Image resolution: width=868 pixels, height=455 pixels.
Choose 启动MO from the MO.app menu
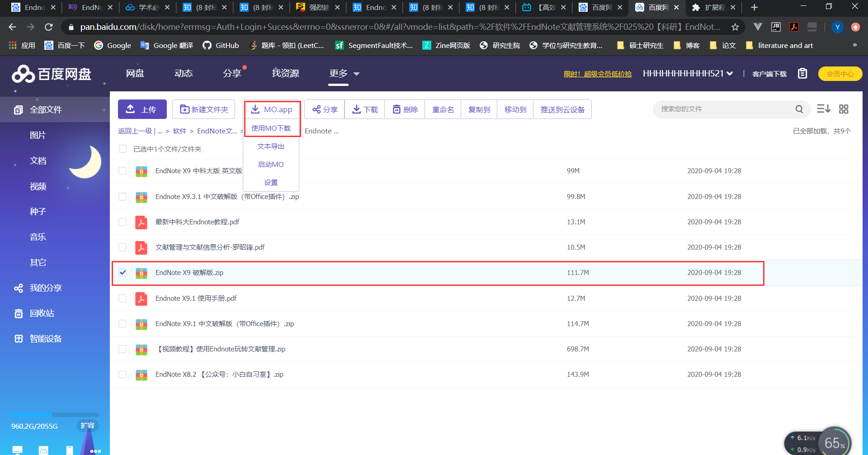[x=271, y=164]
